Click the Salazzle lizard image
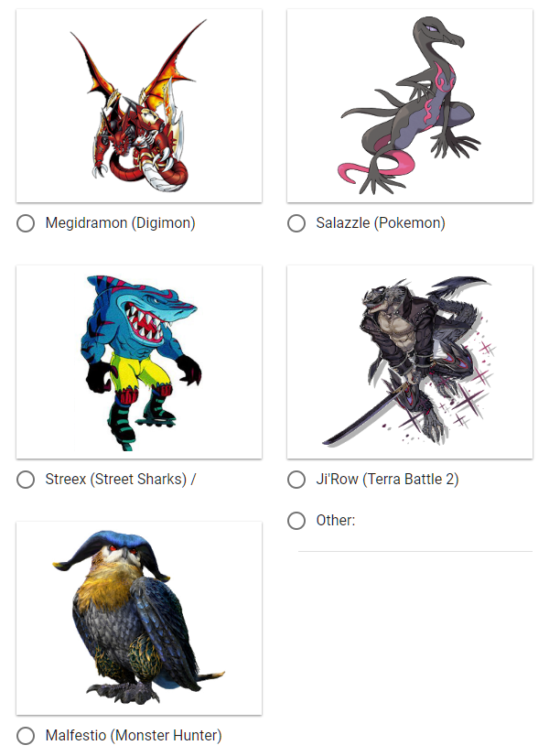This screenshot has width=549, height=756. point(410,105)
